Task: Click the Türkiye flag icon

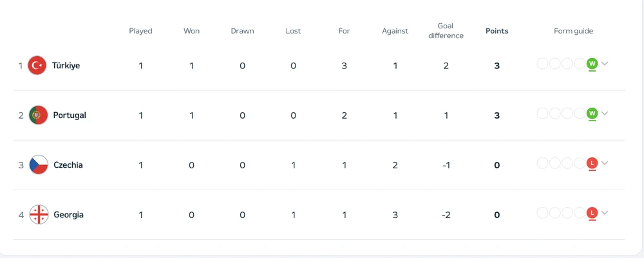Action: (x=37, y=65)
